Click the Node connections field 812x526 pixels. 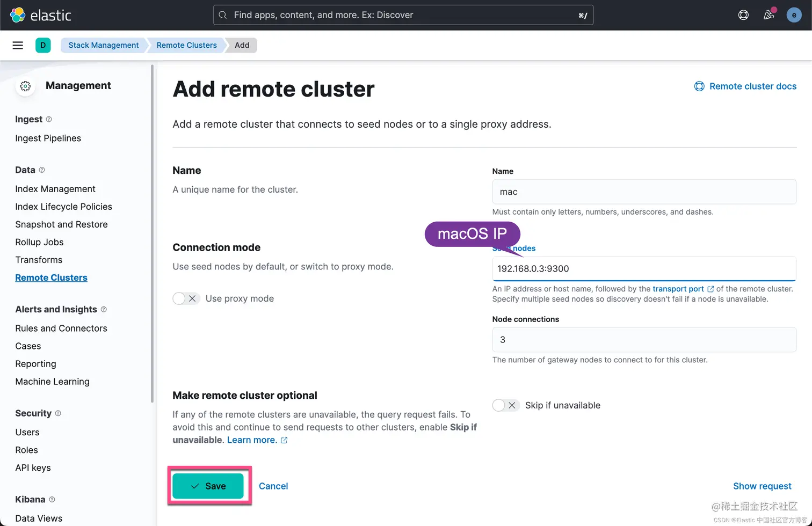tap(644, 340)
